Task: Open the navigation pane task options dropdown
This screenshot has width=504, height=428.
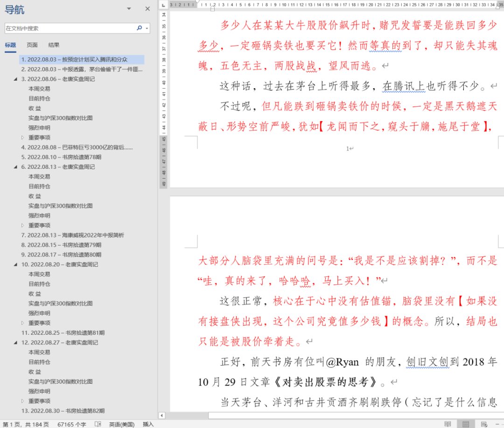Action: pyautogui.click(x=129, y=9)
